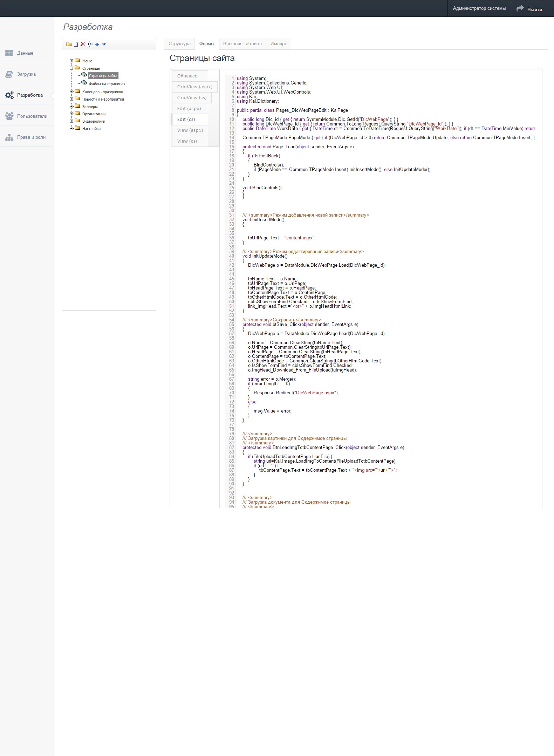
Task: Click the Пользователи people icon
Action: click(x=9, y=116)
